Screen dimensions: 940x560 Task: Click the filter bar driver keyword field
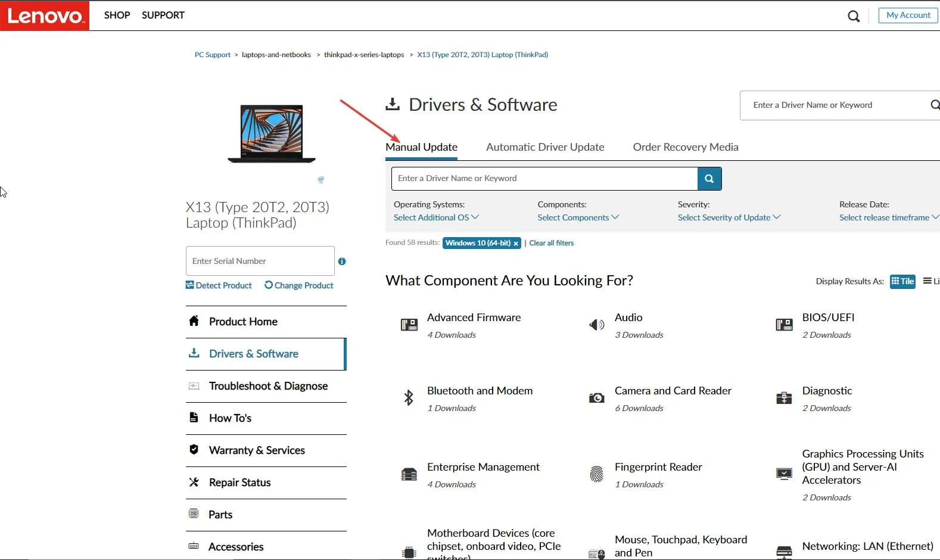tap(544, 179)
